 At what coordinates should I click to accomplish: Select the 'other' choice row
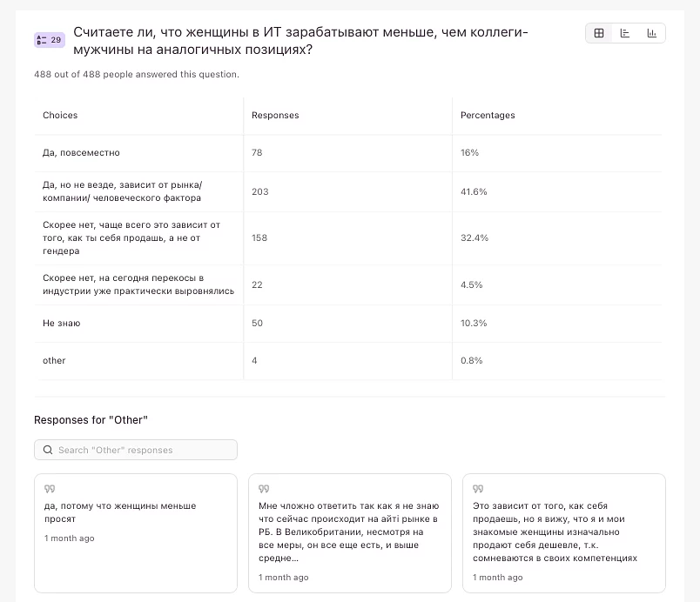pos(54,360)
